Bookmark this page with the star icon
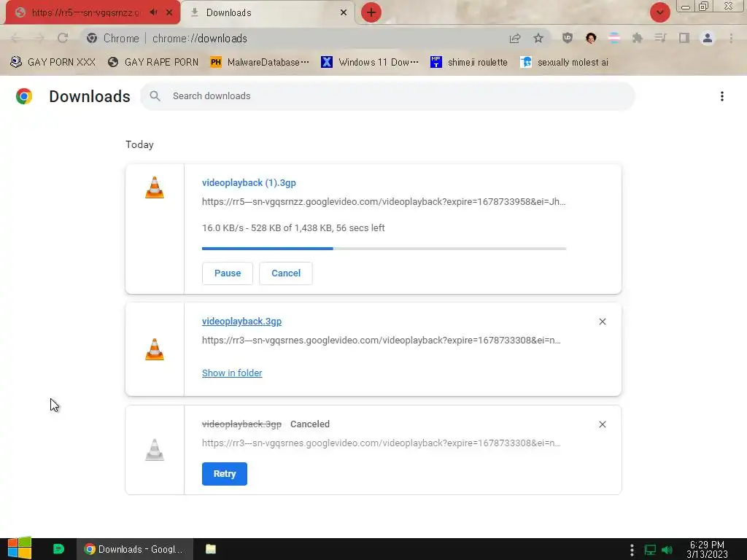This screenshot has width=747, height=560. (538, 38)
